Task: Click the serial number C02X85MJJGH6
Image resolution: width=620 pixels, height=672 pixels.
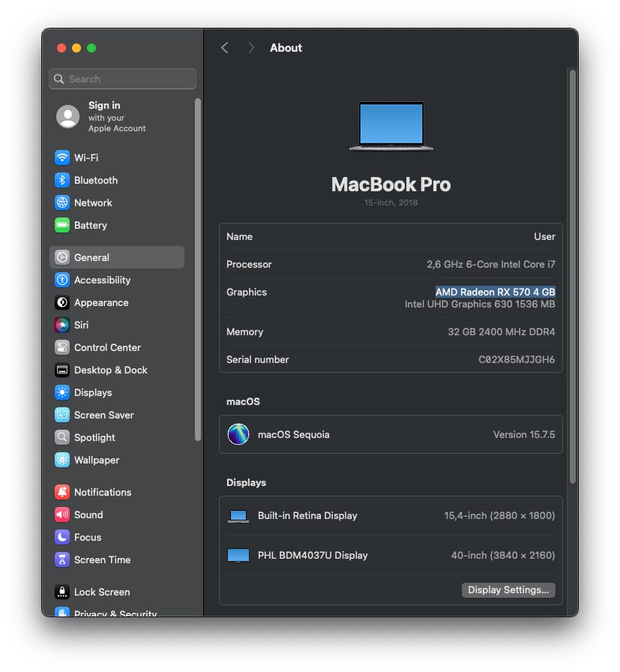Action: (x=517, y=359)
